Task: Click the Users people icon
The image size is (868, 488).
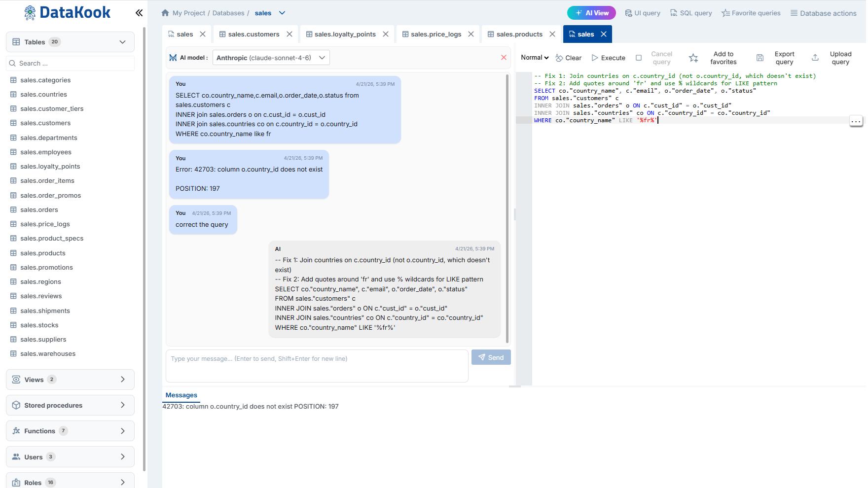Action: [x=16, y=457]
